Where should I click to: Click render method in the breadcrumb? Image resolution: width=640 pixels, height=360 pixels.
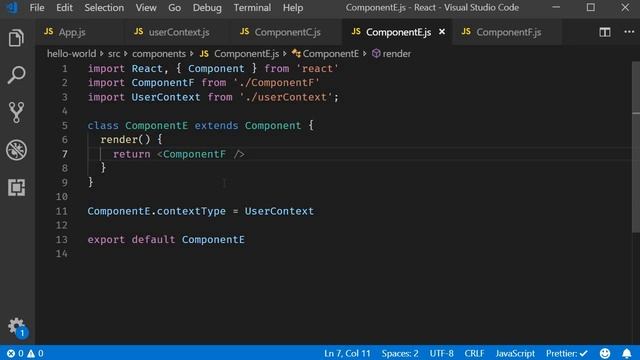391,54
